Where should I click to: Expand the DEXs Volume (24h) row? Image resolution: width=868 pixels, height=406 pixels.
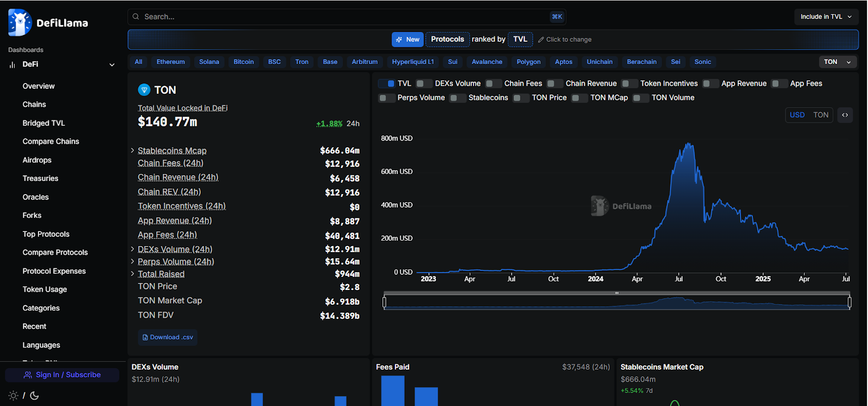[132, 249]
